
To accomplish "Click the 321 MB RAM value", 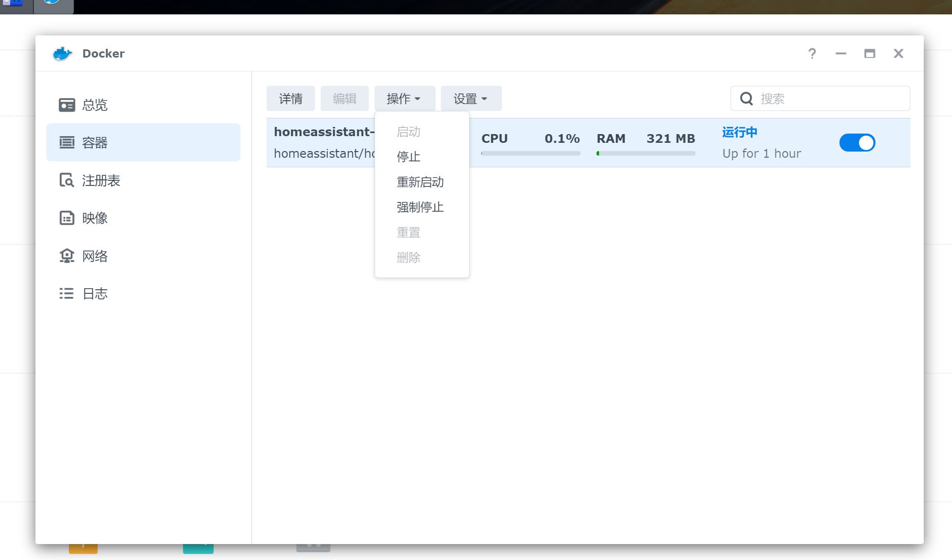I will (670, 139).
